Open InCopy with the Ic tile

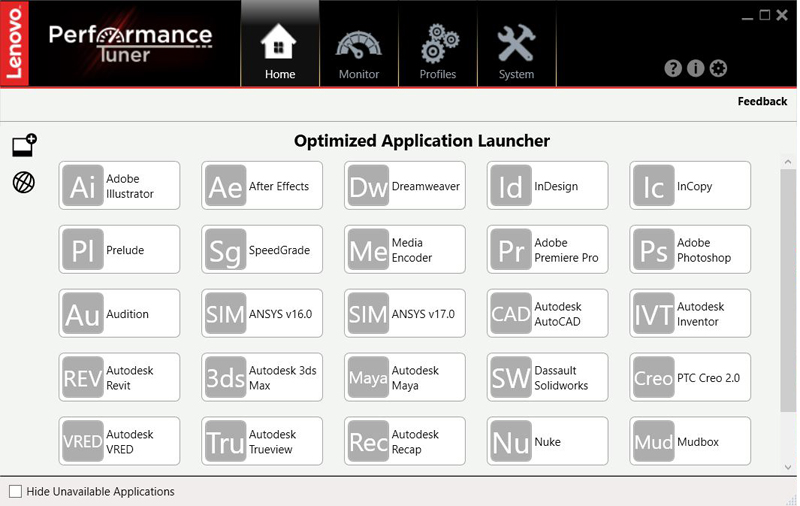(x=690, y=186)
